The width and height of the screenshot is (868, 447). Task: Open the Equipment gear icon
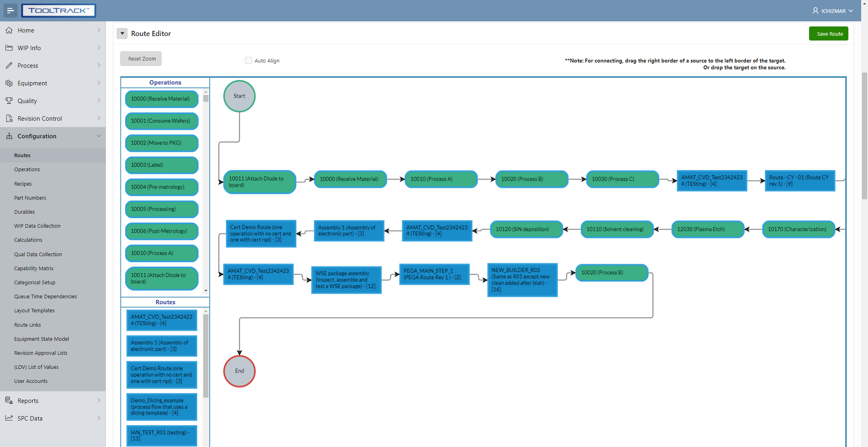click(x=9, y=83)
